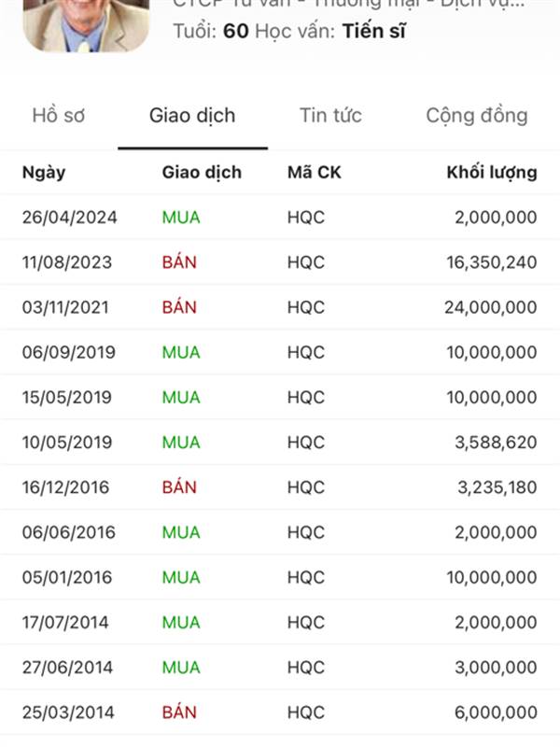
Task: Select BÁN label on 16/12/2016
Action: (x=179, y=486)
